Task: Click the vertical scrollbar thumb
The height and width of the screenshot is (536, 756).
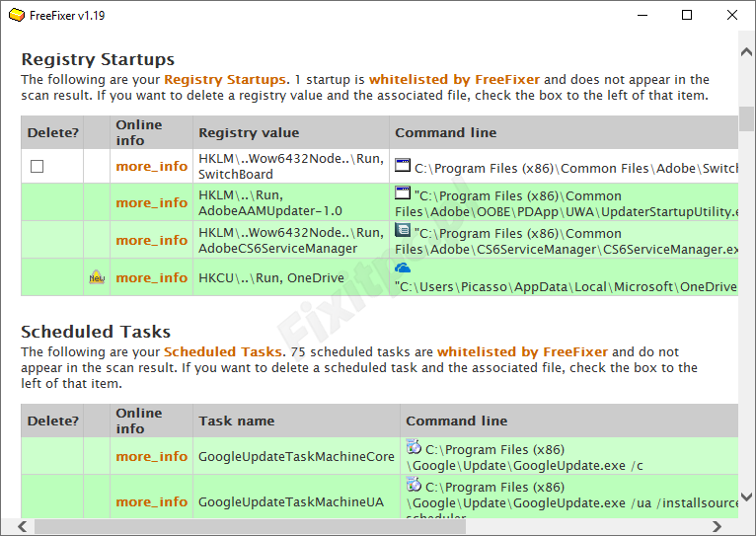Action: click(x=746, y=118)
